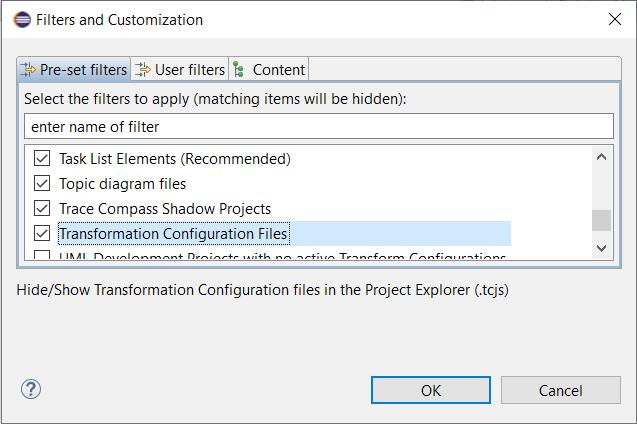Click the filter list up arrow
The width and height of the screenshot is (637, 424).
[602, 157]
